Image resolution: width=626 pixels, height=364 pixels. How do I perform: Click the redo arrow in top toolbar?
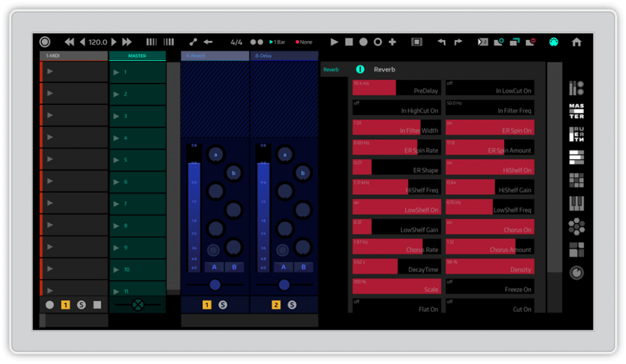pyautogui.click(x=458, y=42)
